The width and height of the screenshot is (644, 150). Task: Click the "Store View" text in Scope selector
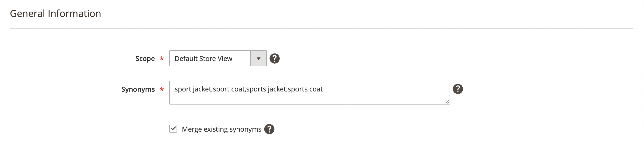[218, 59]
